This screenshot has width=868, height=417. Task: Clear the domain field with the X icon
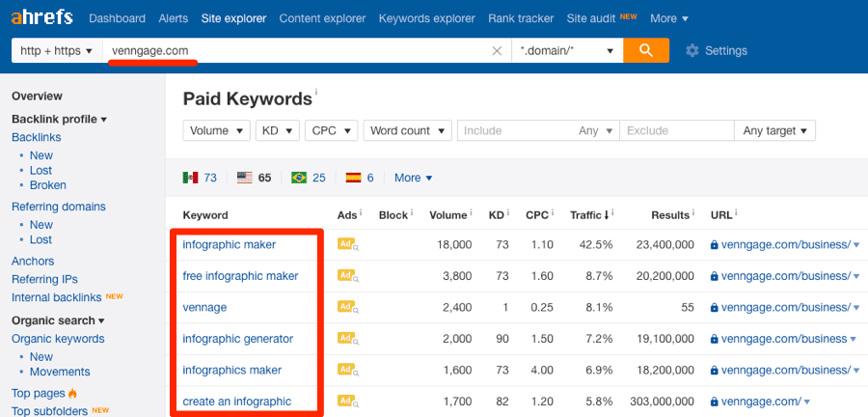click(x=497, y=51)
